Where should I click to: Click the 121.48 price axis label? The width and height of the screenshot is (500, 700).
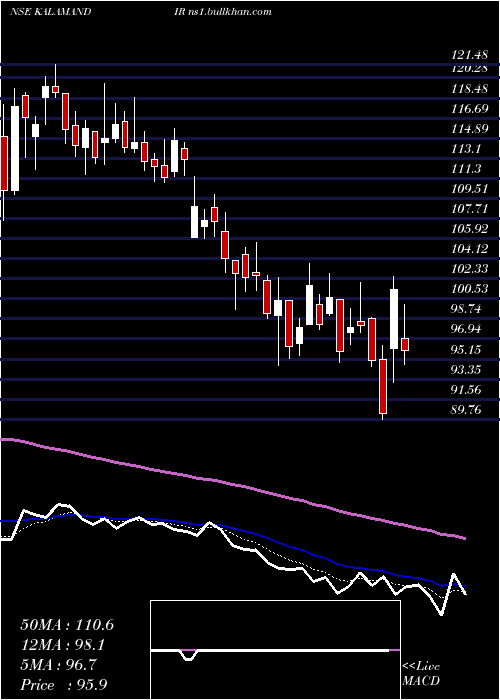click(468, 56)
